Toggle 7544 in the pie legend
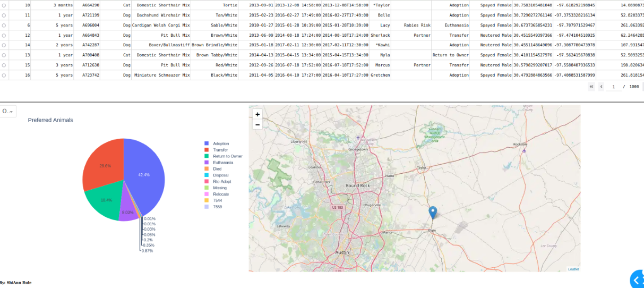Viewport: 644px width, 288px height. pos(217,201)
